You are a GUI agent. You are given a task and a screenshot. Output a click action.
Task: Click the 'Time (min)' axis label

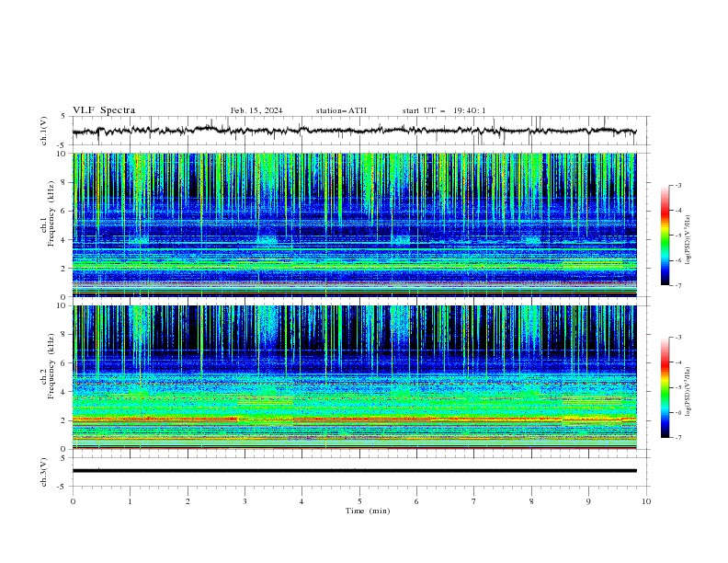coord(368,511)
